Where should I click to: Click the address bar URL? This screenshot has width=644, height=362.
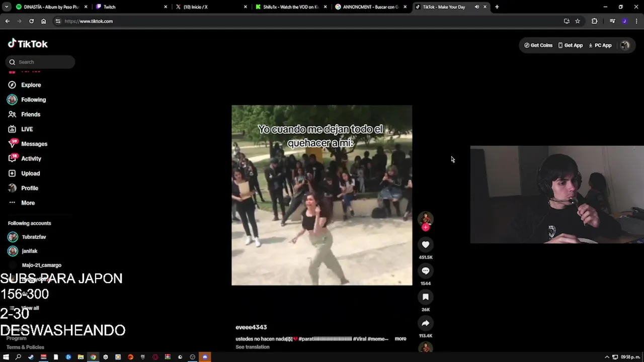(x=89, y=21)
